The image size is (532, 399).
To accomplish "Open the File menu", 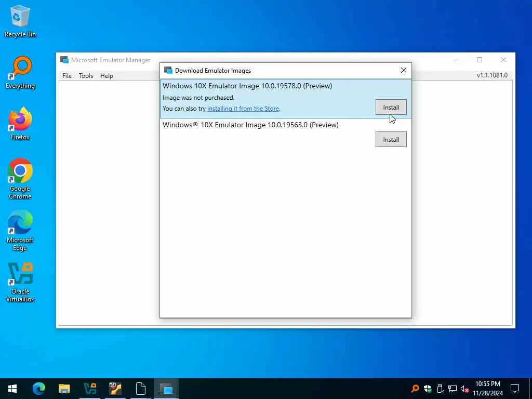I will click(x=67, y=76).
